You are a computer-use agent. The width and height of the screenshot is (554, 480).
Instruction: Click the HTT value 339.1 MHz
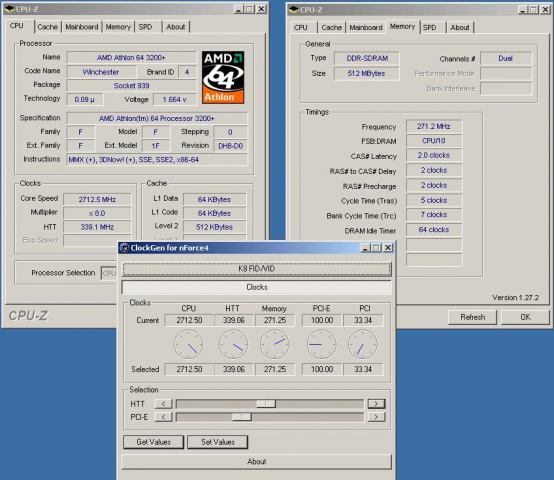click(x=97, y=227)
